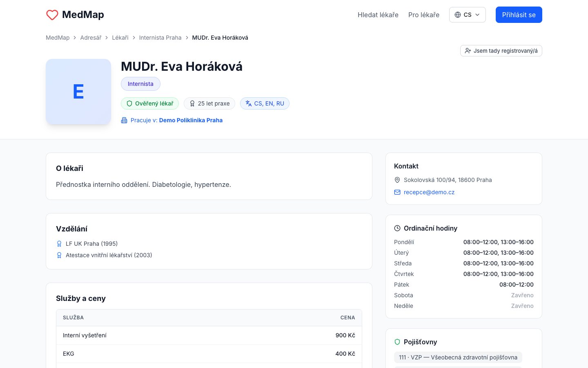Viewport: 588px width, 368px height.
Task: Click the MedMap heart logo icon
Action: pos(52,15)
